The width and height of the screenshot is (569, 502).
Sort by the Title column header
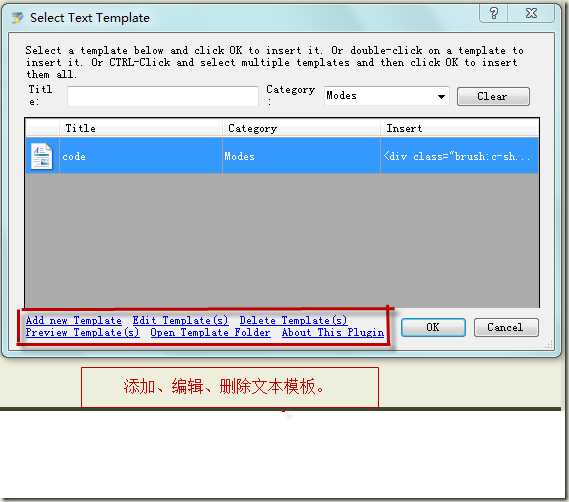click(141, 128)
